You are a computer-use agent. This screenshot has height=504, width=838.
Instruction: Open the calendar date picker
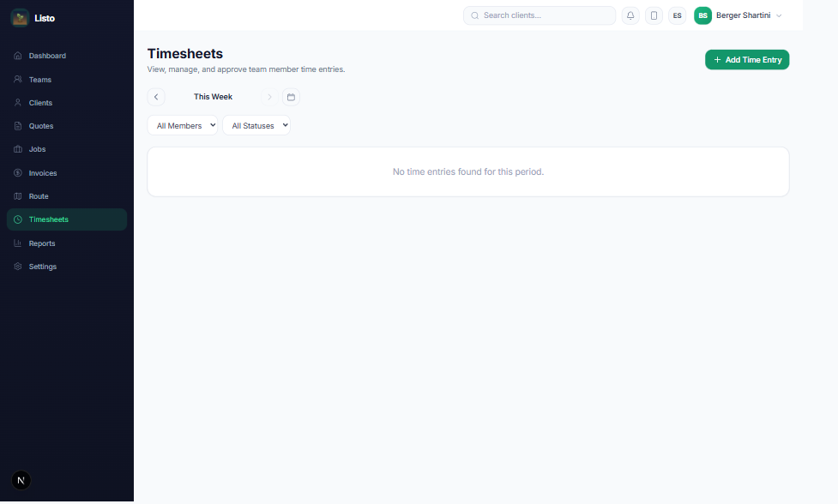[291, 97]
